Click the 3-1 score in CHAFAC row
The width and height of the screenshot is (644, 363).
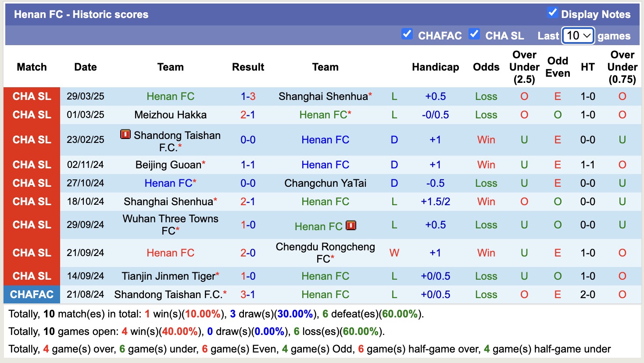248,295
